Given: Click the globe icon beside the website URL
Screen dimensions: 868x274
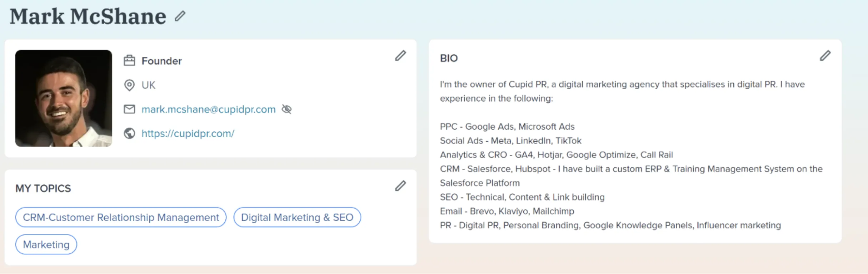Looking at the screenshot, I should (129, 133).
